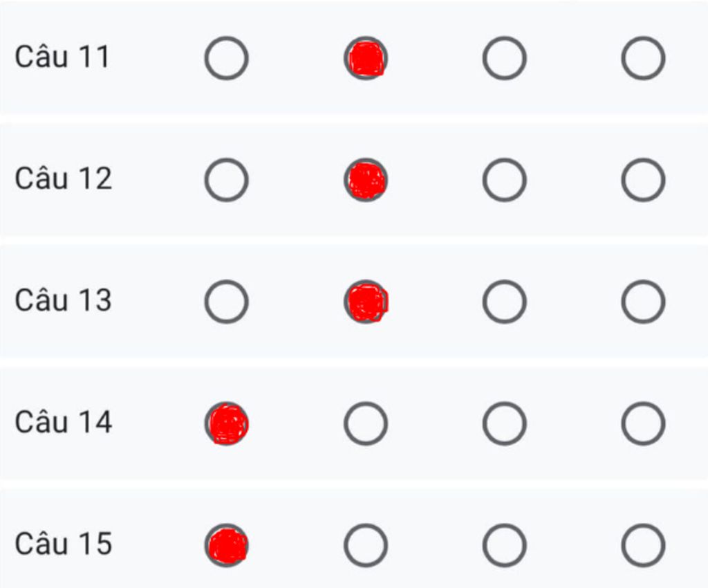Viewport: 708px width, 588px height.
Task: Choose the third option for Câu 14
Action: (504, 423)
